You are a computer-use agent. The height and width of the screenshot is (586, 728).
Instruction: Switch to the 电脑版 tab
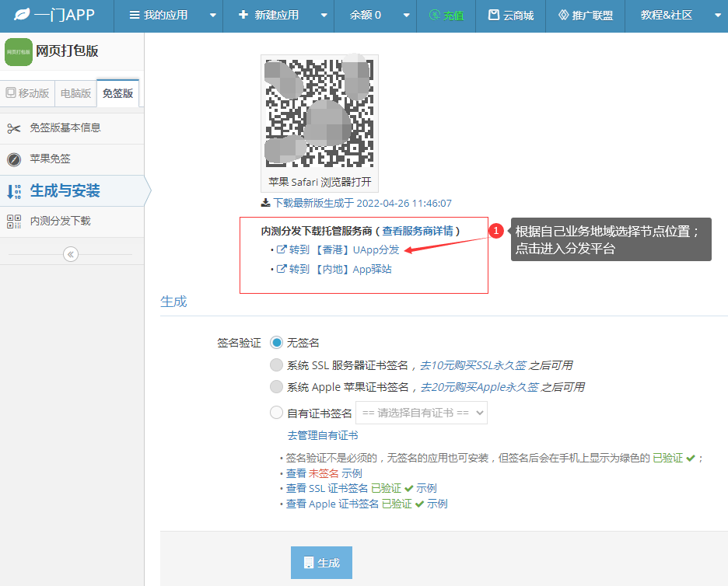tap(75, 93)
